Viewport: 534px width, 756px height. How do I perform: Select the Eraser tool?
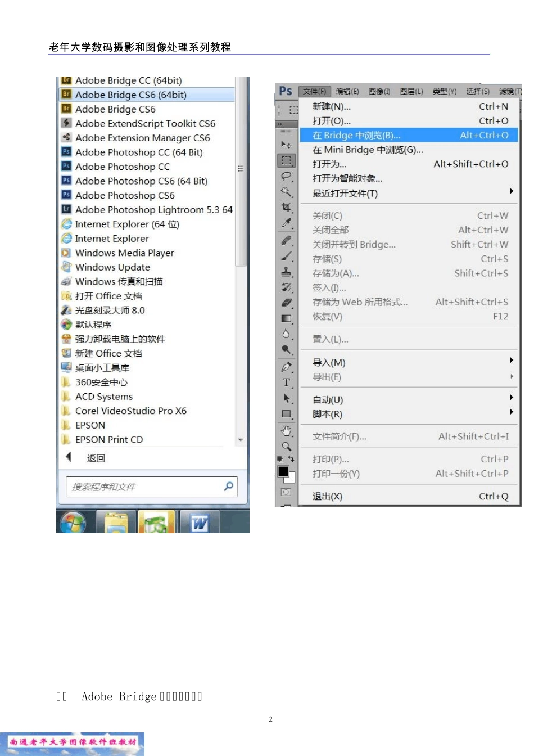pos(286,303)
